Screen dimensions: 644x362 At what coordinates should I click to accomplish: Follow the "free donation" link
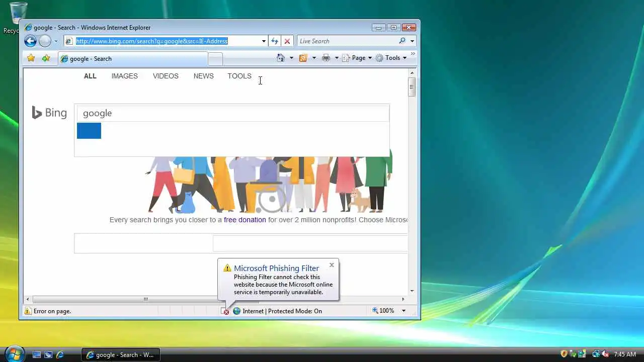(x=245, y=220)
